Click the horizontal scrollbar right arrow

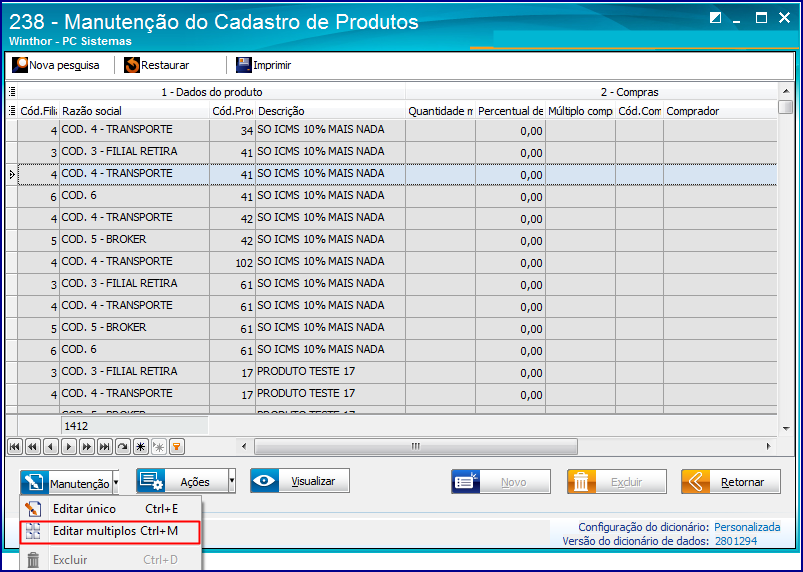click(769, 447)
